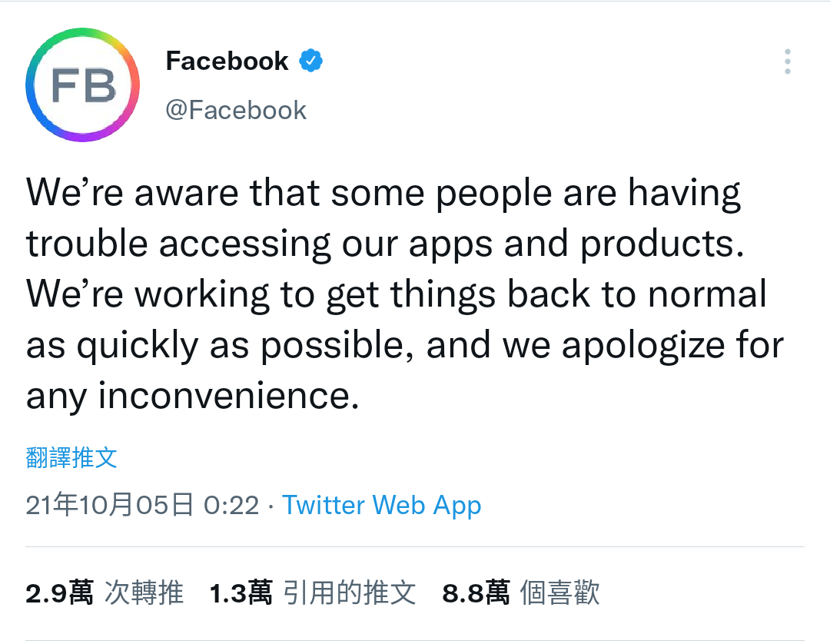Click 翻譯推文 to translate the tweet
The image size is (830, 644).
click(x=71, y=457)
